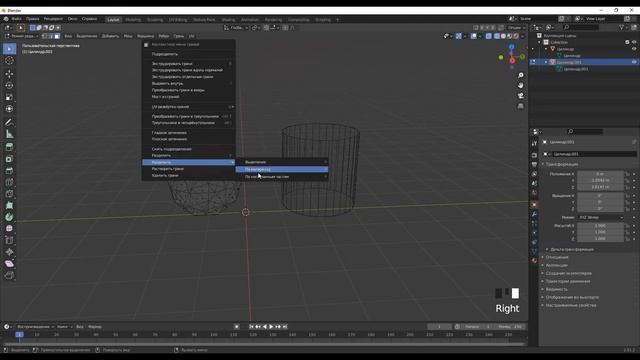Screen dimensions: 640x360
Task: Select the Bevel tool
Action: (9, 171)
